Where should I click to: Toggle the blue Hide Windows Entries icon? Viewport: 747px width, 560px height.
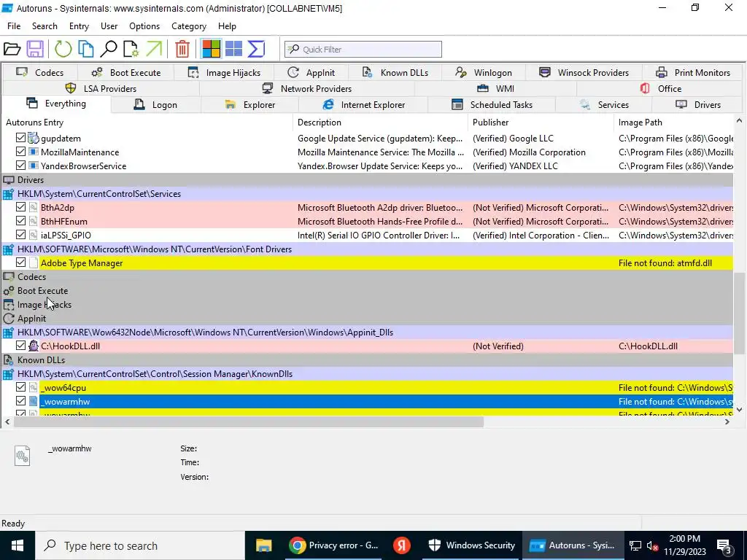(234, 49)
